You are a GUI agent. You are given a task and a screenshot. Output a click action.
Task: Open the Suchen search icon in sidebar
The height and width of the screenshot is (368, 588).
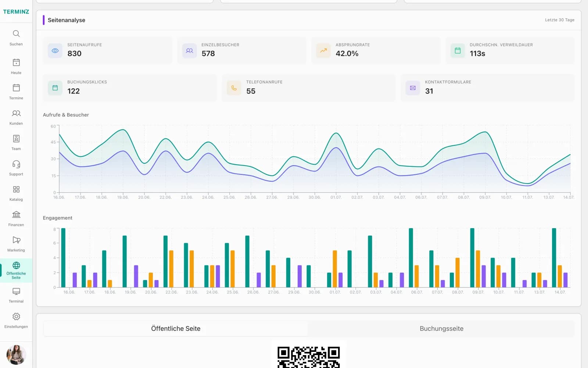pos(16,34)
